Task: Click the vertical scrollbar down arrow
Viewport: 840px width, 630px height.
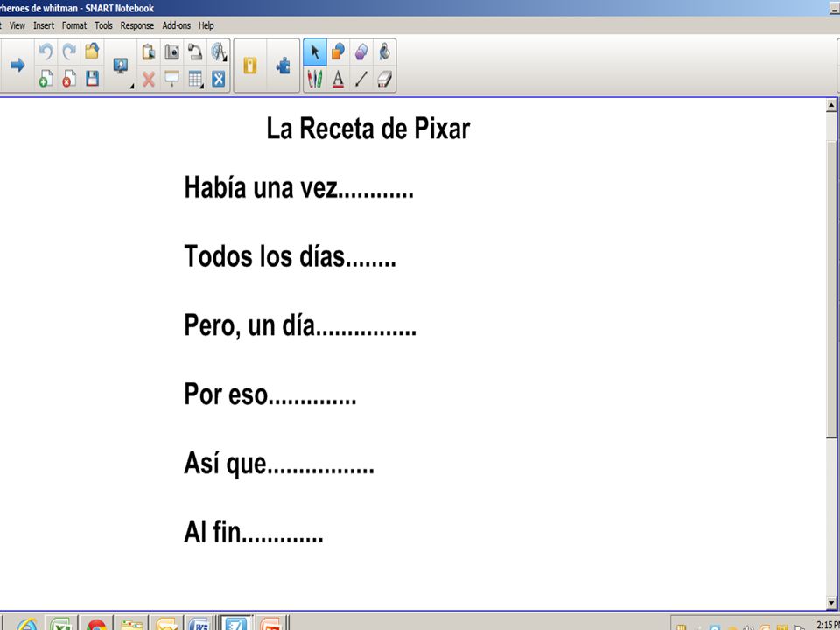Action: (831, 602)
